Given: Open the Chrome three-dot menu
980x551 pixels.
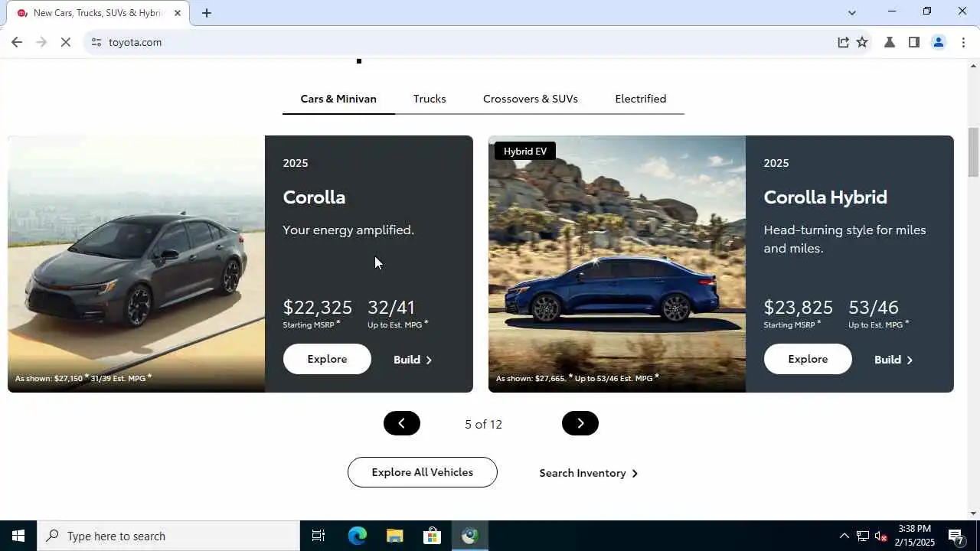Looking at the screenshot, I should click(963, 42).
